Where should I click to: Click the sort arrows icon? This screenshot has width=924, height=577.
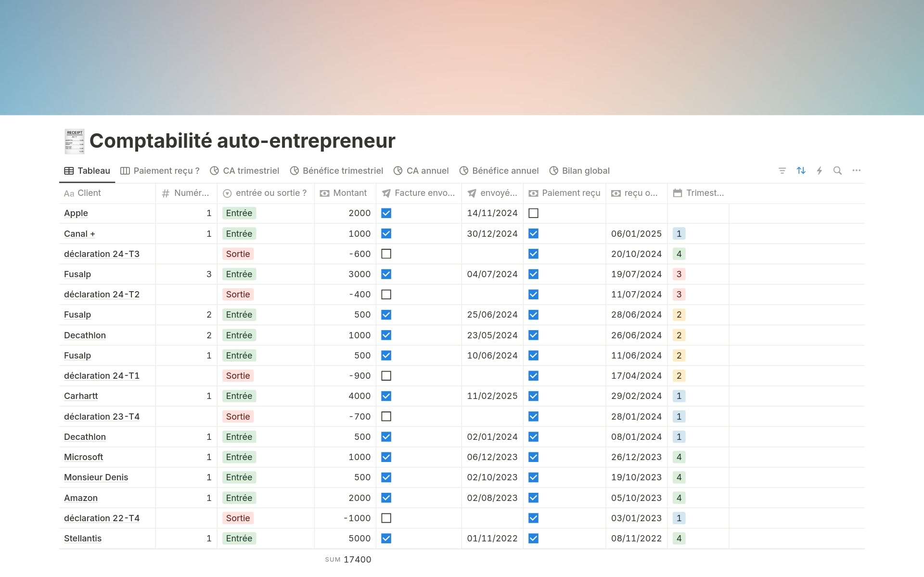coord(801,171)
